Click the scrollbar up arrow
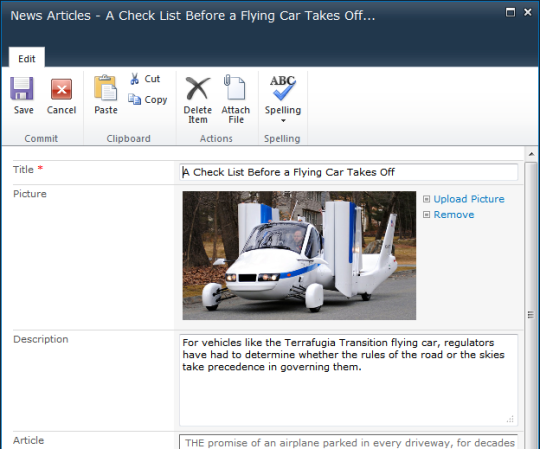Viewport: 540px width, 449px height. (531, 154)
